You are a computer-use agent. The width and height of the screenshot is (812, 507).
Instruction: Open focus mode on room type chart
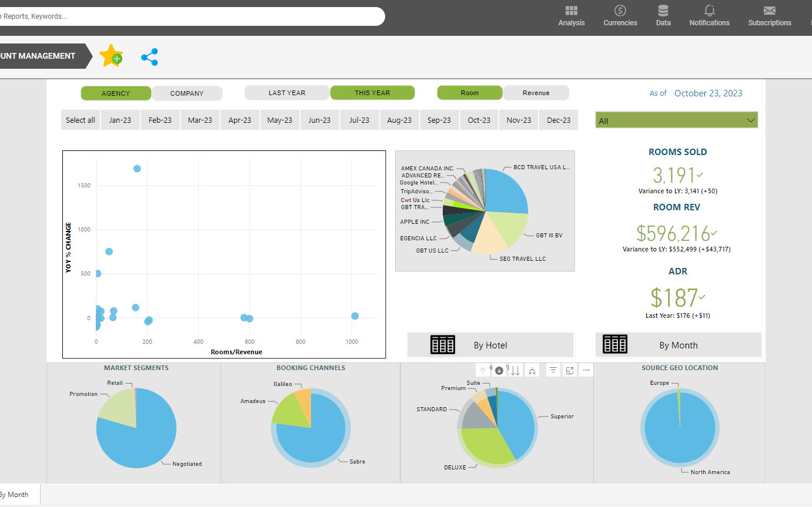click(x=570, y=370)
